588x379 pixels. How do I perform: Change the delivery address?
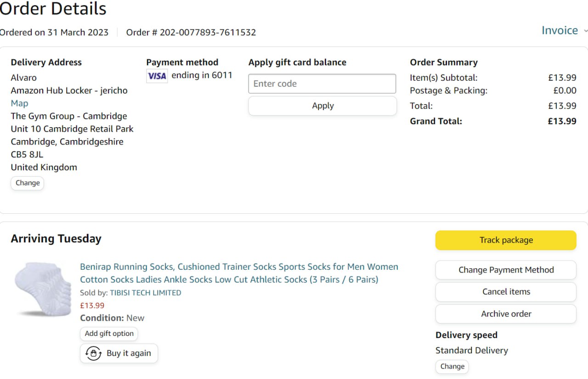(x=28, y=183)
